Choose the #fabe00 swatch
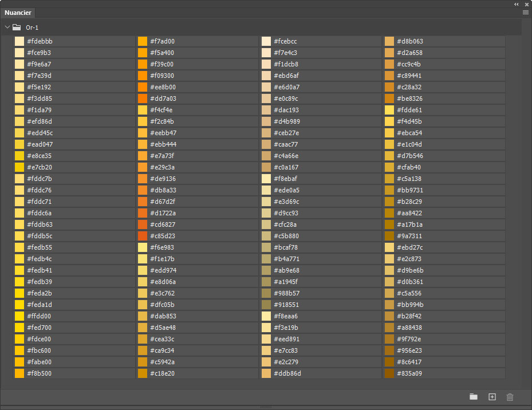Screen dimensions: 532x410 pos(19,362)
